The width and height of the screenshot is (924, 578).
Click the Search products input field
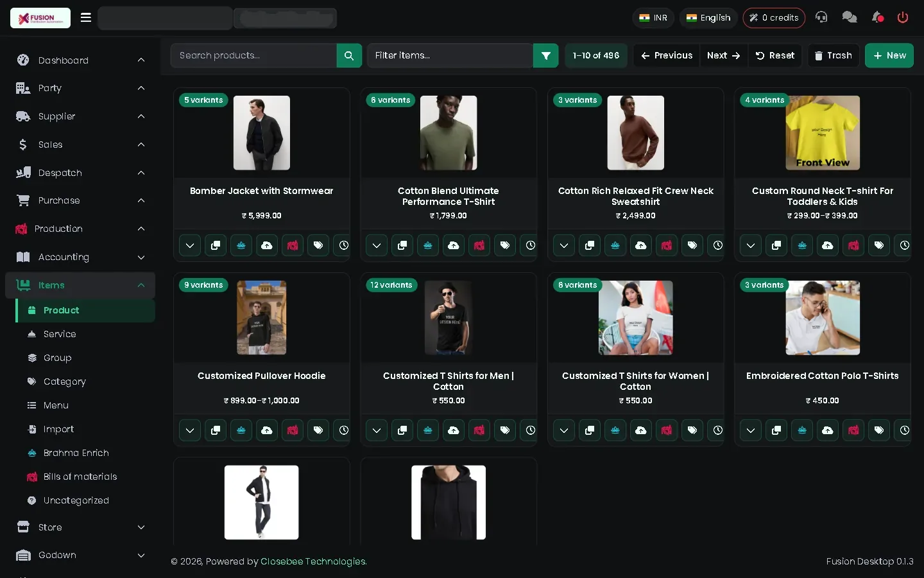(x=253, y=55)
